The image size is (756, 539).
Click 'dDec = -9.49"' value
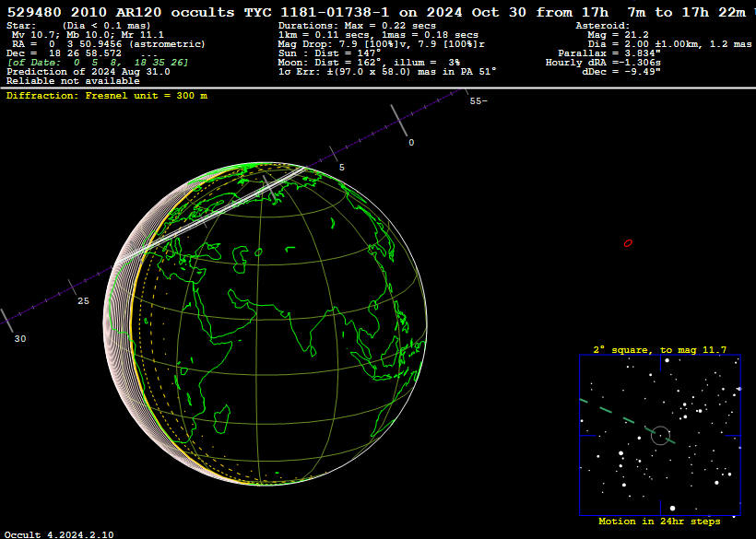tap(621, 72)
